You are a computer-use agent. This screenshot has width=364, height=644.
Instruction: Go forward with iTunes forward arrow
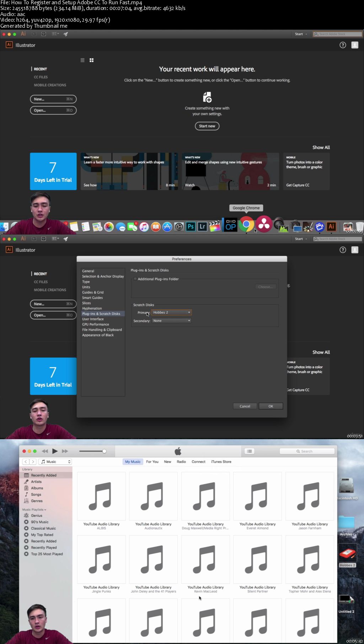[33, 462]
